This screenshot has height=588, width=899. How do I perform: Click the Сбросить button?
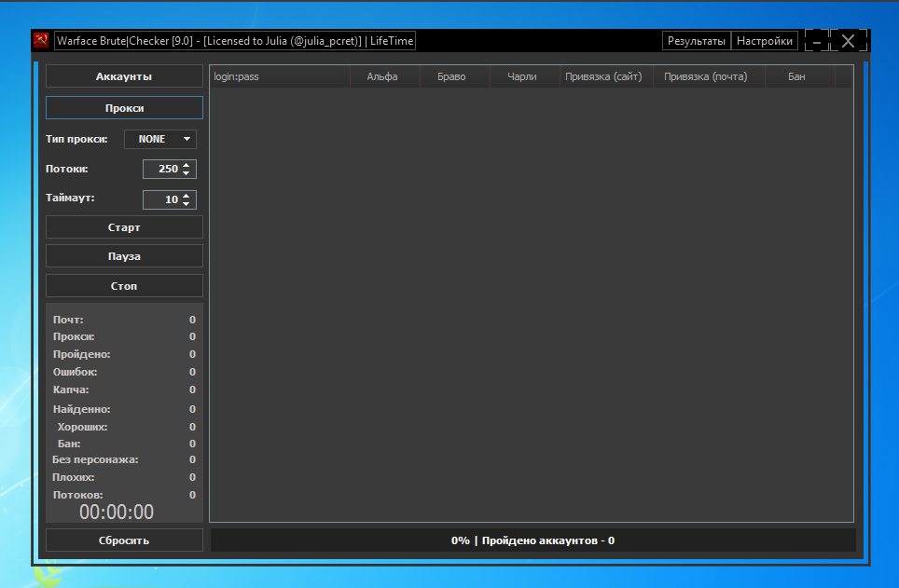tap(124, 540)
